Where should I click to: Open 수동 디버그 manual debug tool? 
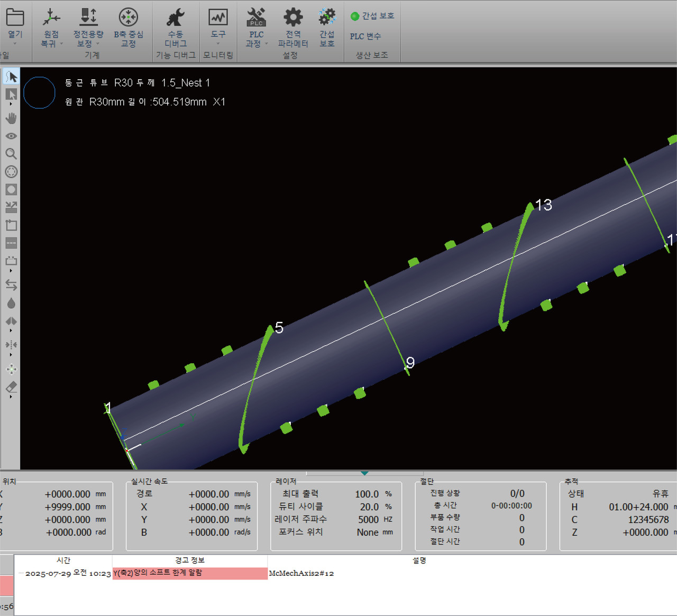coord(176,18)
